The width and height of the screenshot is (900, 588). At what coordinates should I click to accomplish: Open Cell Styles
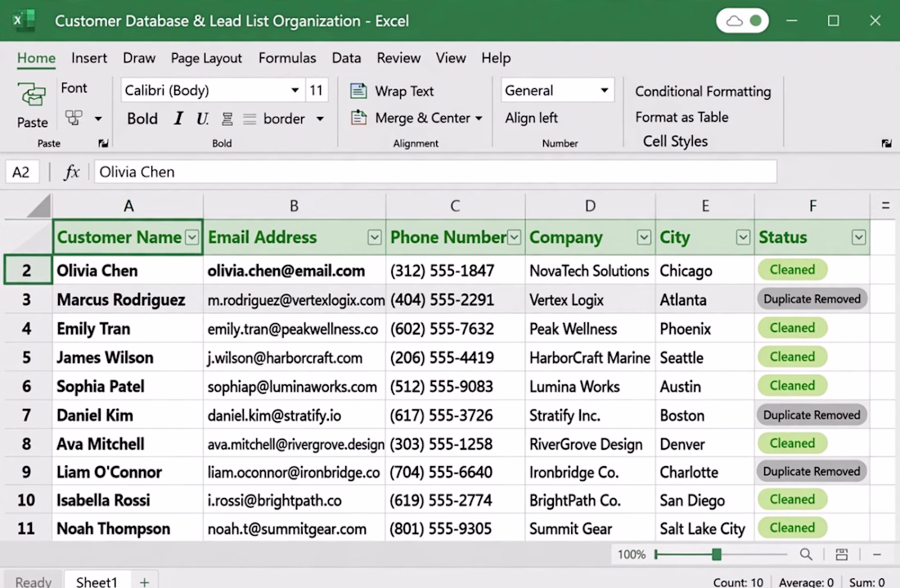675,141
